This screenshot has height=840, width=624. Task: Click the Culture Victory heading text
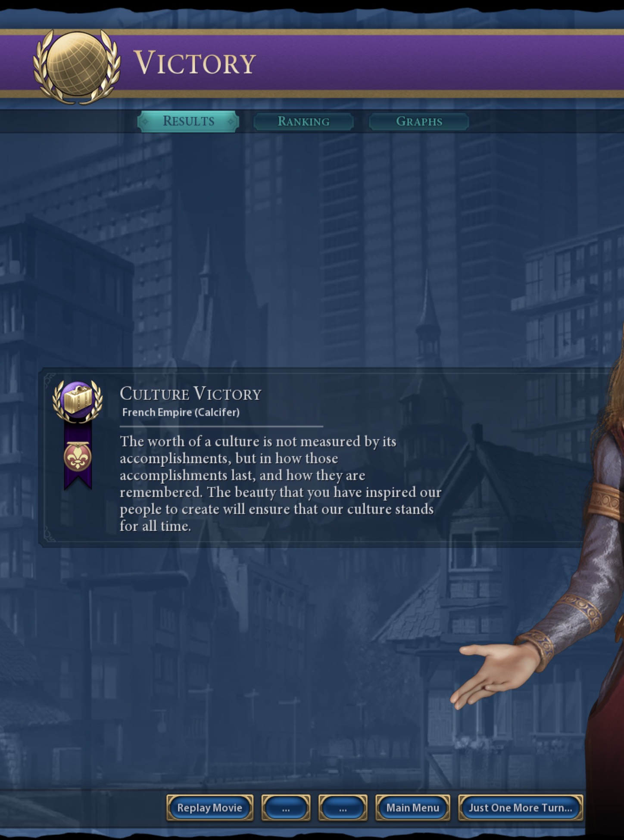[x=190, y=394]
